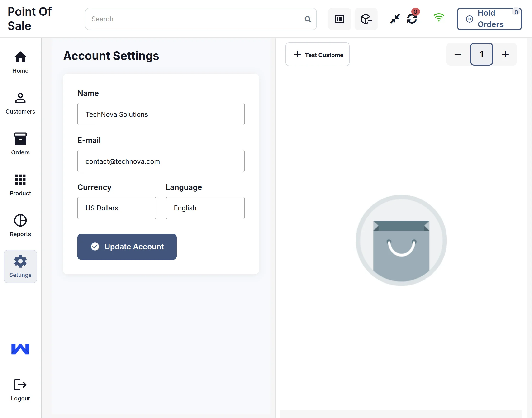Click the E-mail input field
This screenshot has width=532, height=418.
[161, 161]
